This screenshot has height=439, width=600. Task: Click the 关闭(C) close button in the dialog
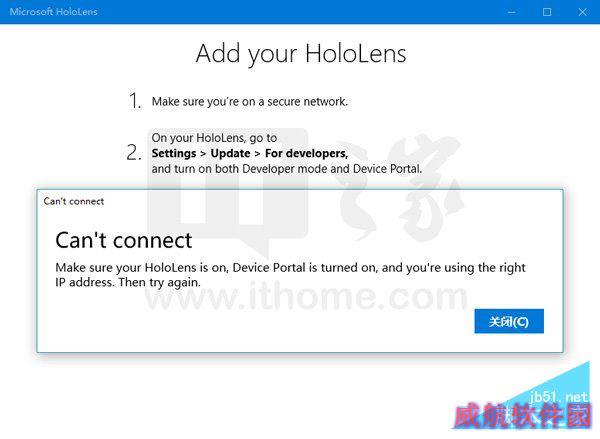tap(509, 321)
